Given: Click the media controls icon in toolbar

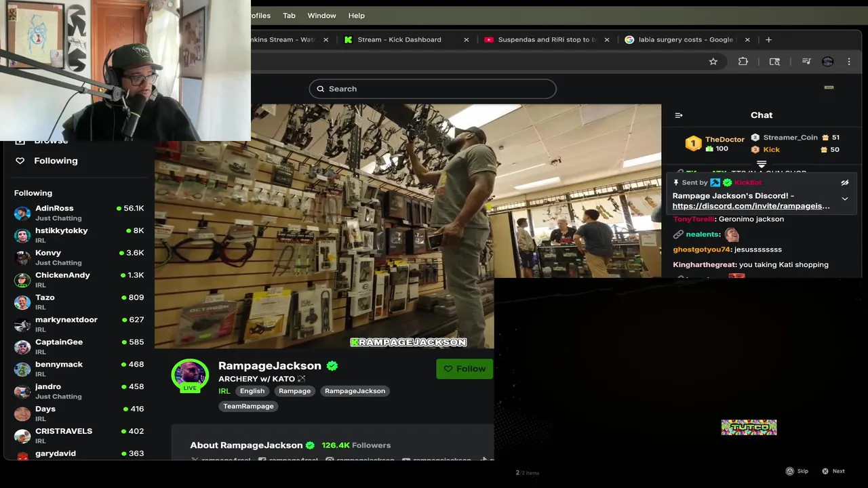Looking at the screenshot, I should [806, 62].
